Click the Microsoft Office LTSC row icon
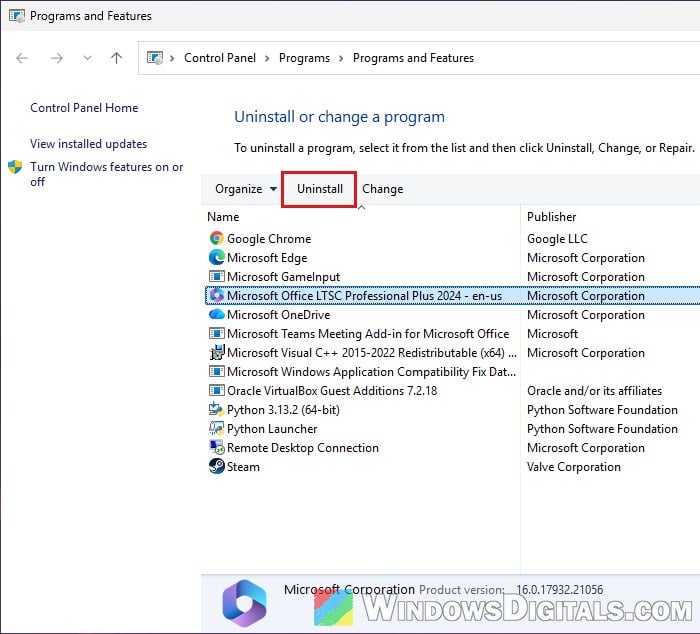 tap(217, 296)
